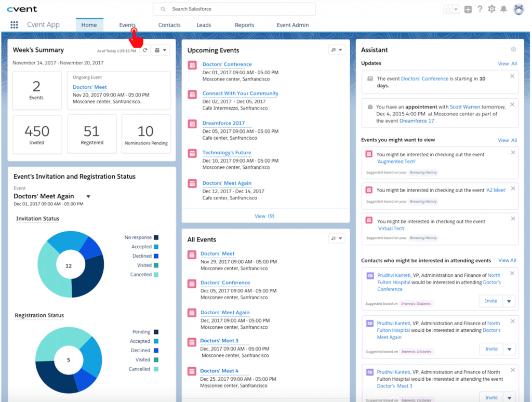Open the All Events sort dropdown
532x402 pixels.
(x=337, y=238)
